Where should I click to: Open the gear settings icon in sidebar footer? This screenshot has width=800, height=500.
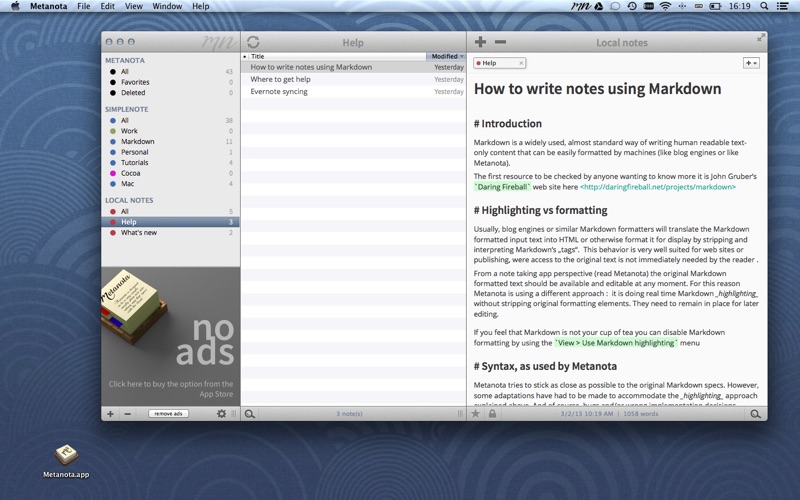click(x=221, y=414)
